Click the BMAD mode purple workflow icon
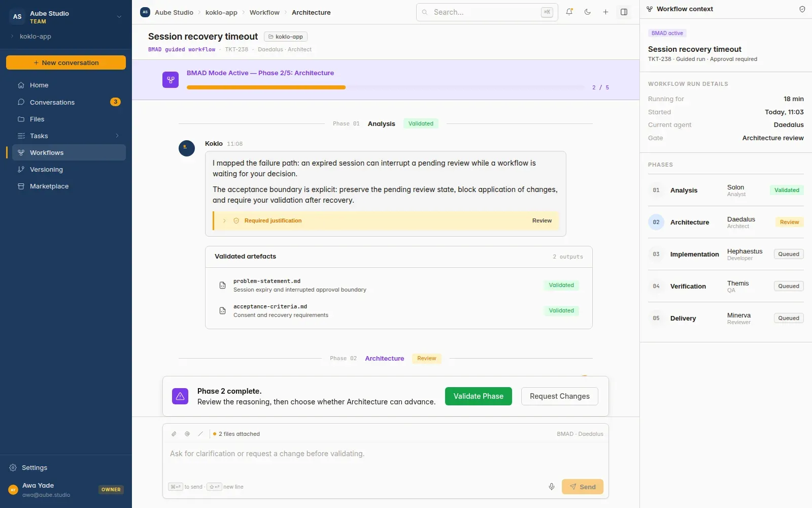 [x=171, y=80]
